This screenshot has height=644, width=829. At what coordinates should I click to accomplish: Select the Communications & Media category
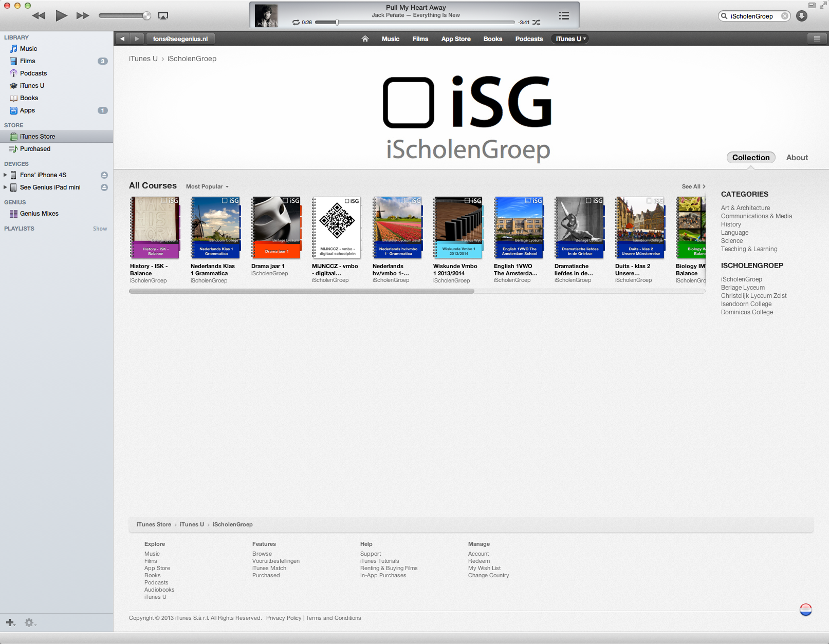[756, 216]
